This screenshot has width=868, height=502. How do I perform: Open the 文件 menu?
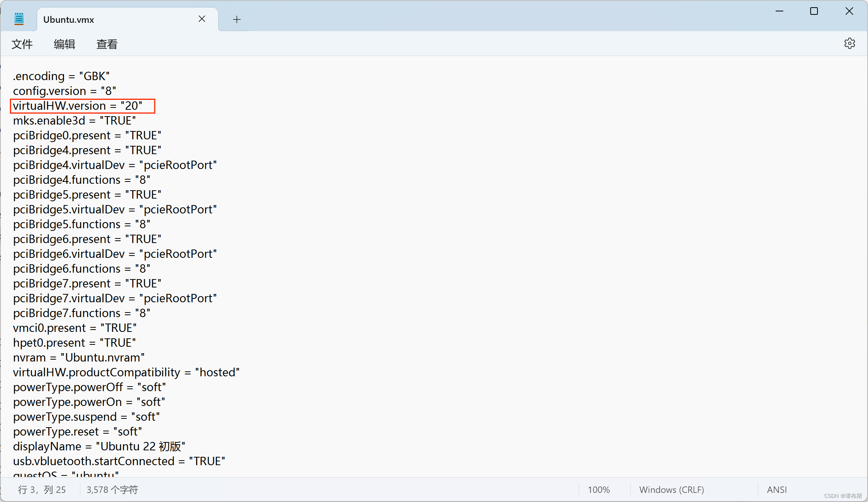coord(22,44)
